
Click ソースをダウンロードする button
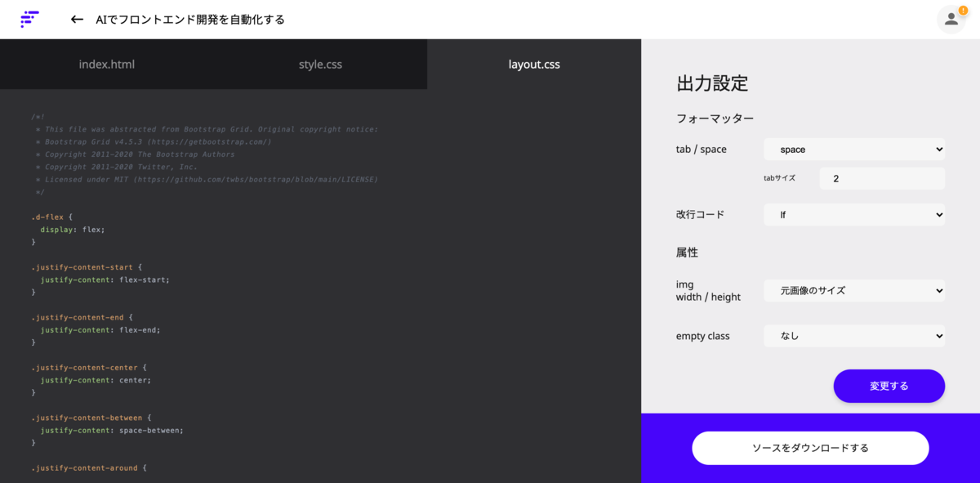tap(810, 448)
